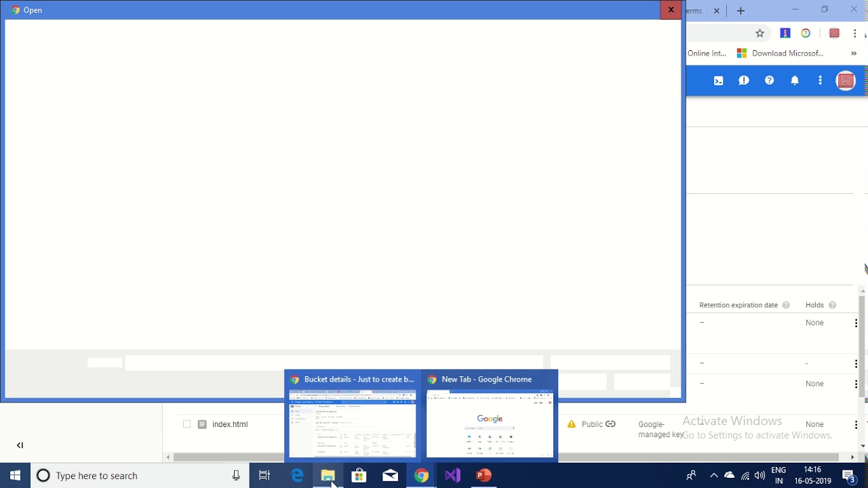Viewport: 868px width, 488px height.
Task: Copy public link icon next to Public
Action: point(610,424)
